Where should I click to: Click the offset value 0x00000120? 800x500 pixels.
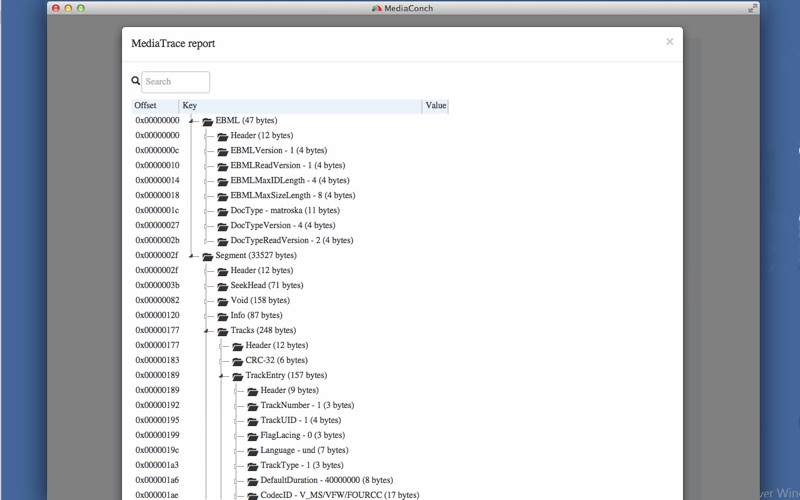pos(157,315)
